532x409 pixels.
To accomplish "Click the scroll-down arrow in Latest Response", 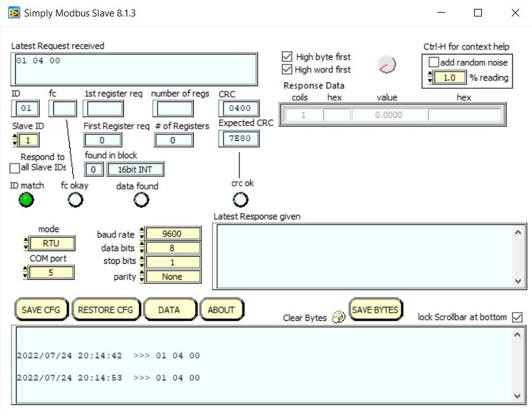I will click(x=518, y=281).
